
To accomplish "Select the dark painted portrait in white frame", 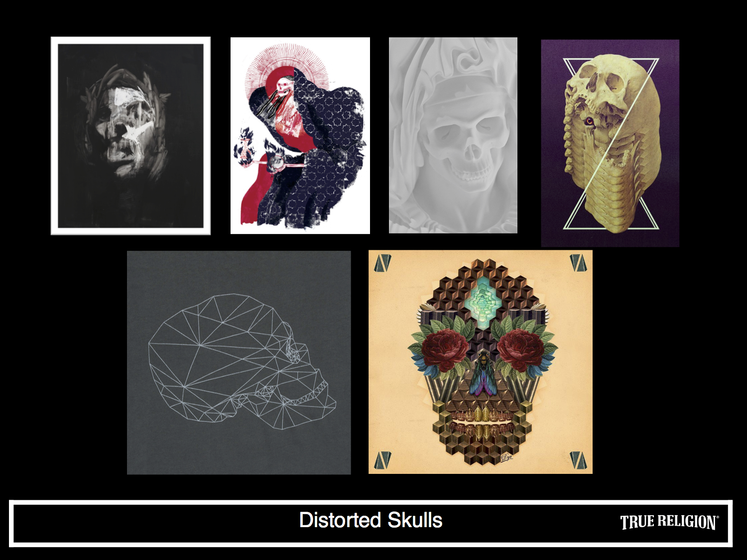I will click(x=130, y=135).
